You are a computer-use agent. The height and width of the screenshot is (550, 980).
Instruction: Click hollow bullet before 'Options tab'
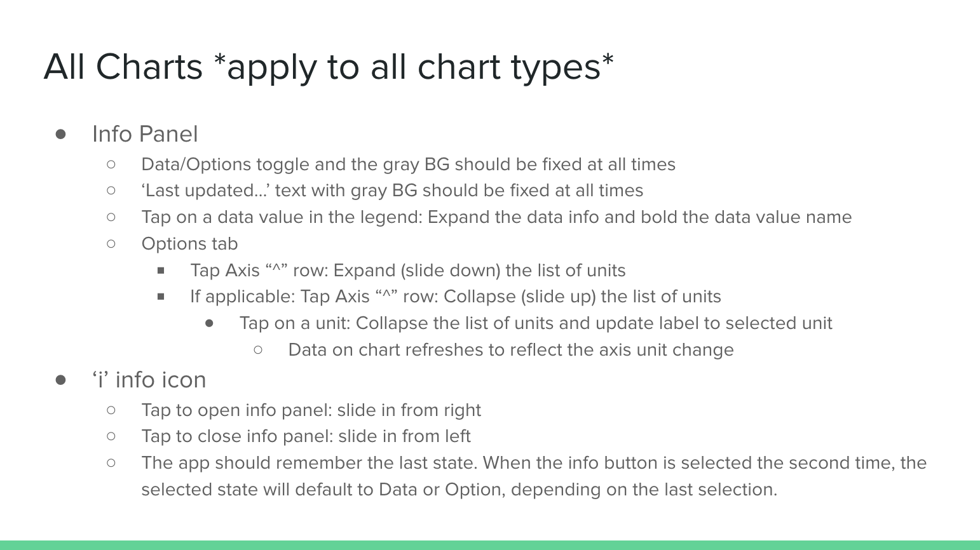111,244
